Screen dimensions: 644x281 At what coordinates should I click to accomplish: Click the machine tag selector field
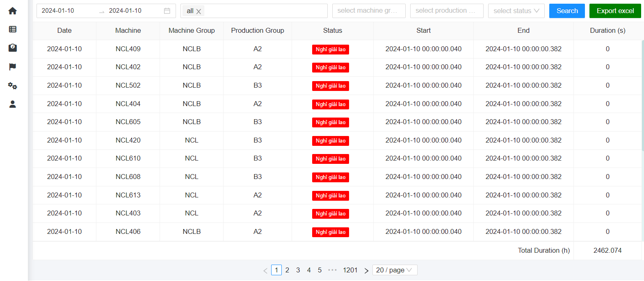point(254,11)
